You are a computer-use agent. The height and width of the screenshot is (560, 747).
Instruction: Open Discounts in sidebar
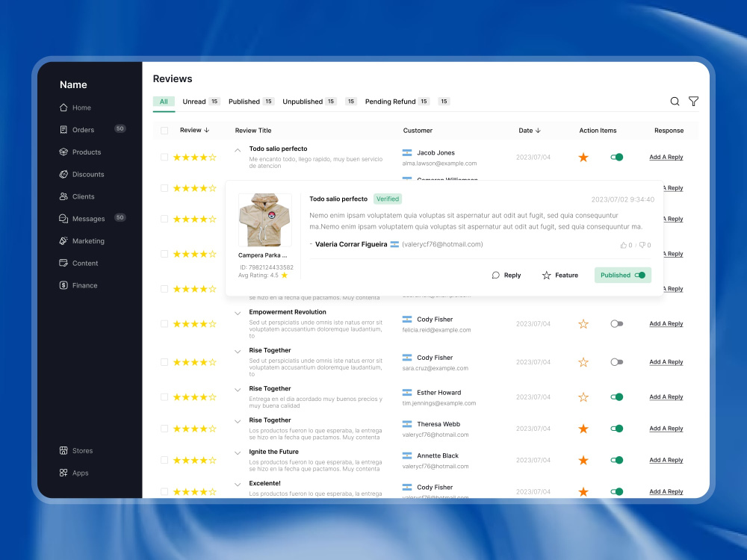[81, 174]
